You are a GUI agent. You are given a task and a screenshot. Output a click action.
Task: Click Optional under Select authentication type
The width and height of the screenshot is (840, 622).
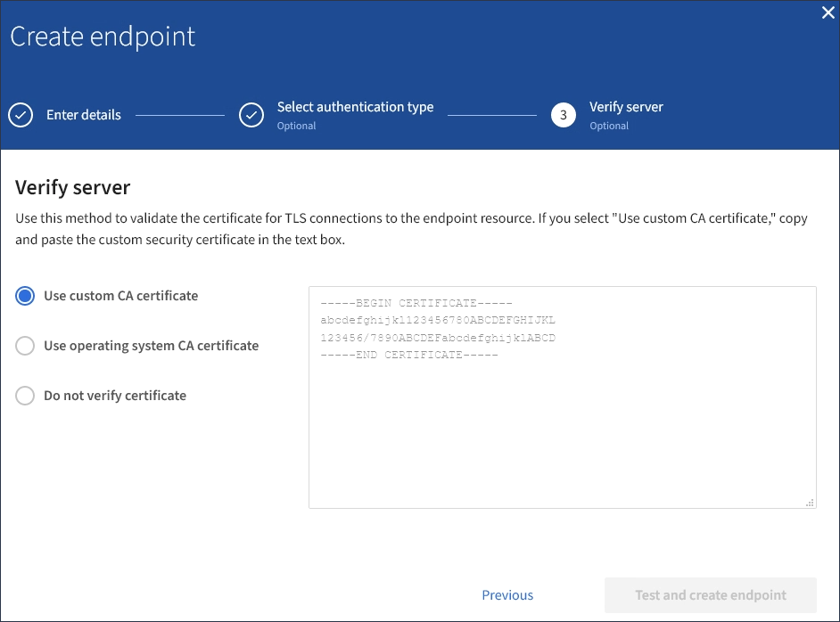click(x=296, y=127)
